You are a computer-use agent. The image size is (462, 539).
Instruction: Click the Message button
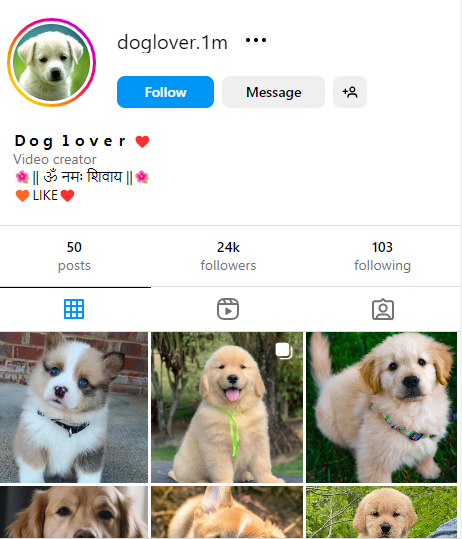pos(273,92)
